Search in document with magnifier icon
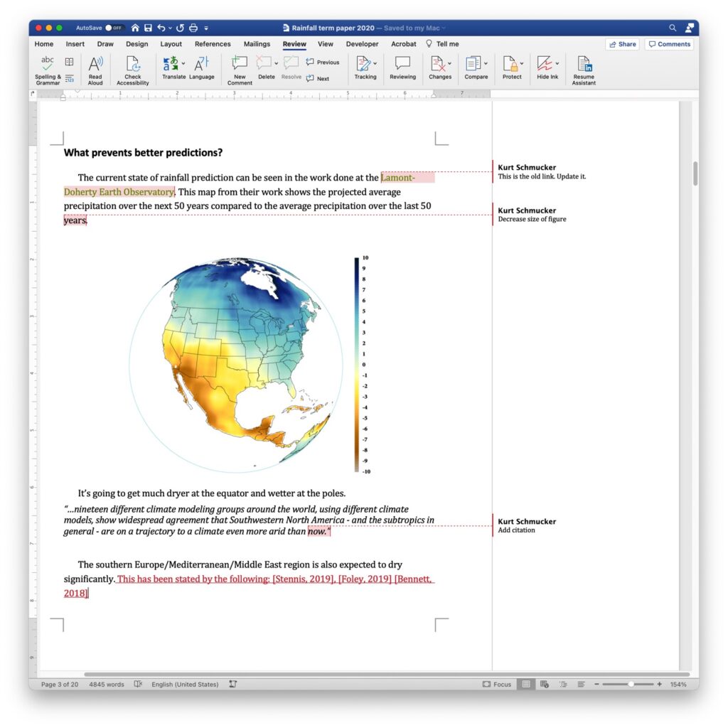Screen dimensions: 728x728 click(673, 28)
